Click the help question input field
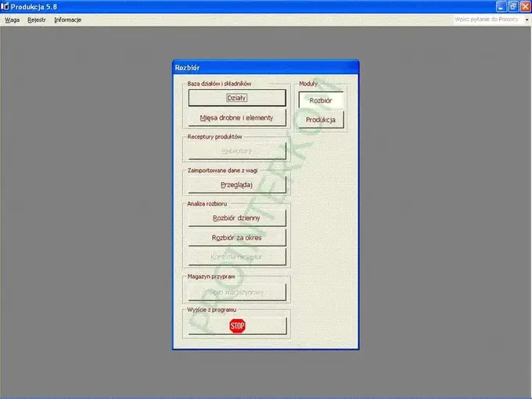The width and height of the screenshot is (532, 399). pos(487,20)
